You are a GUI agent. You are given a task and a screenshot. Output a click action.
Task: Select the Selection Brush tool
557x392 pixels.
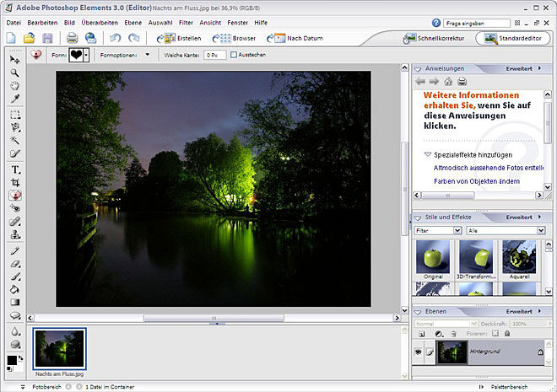pyautogui.click(x=15, y=153)
